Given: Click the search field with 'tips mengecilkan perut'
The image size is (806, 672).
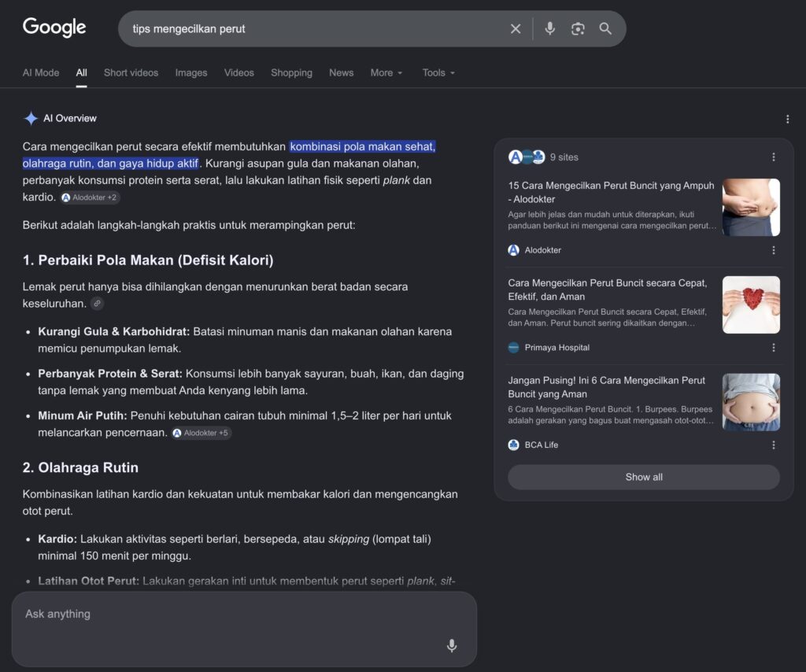Looking at the screenshot, I should tap(313, 29).
